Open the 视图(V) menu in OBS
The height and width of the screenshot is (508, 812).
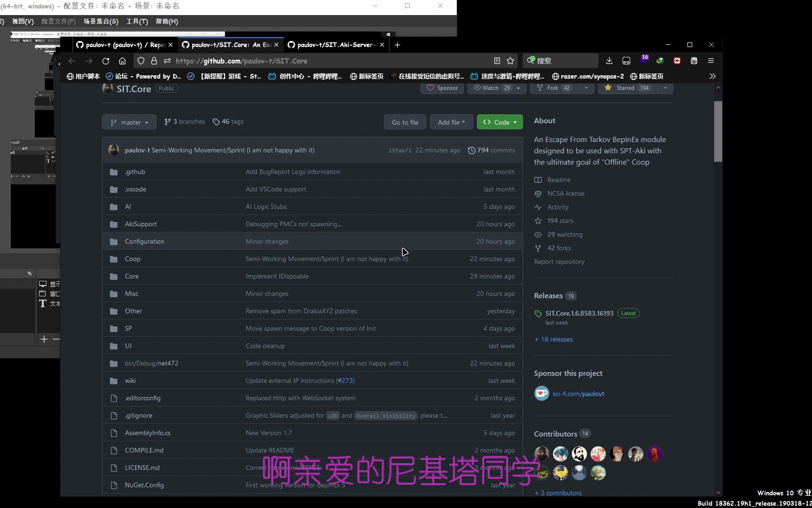click(x=23, y=21)
